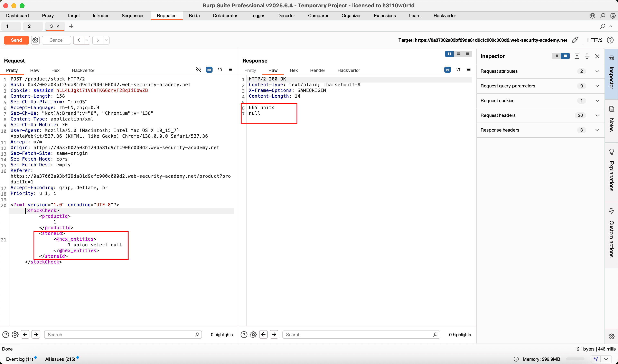This screenshot has width=618, height=364.
Task: Toggle word wrap in Response viewer
Action: point(448,70)
